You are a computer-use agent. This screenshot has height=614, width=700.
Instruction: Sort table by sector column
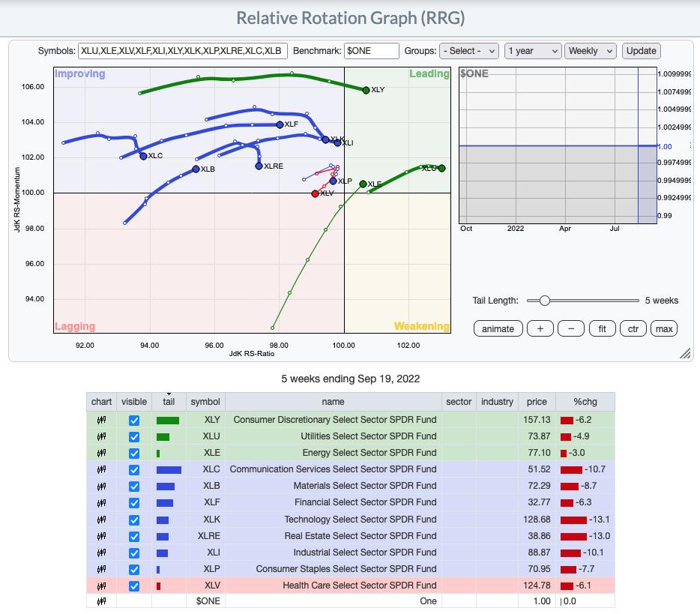point(459,402)
